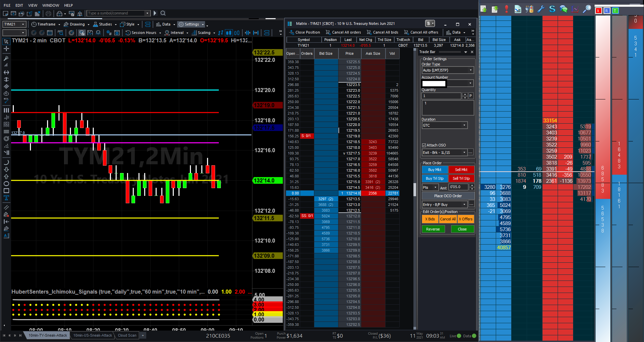Click the Reverse button
Image resolution: width=644 pixels, height=342 pixels.
[x=433, y=229]
